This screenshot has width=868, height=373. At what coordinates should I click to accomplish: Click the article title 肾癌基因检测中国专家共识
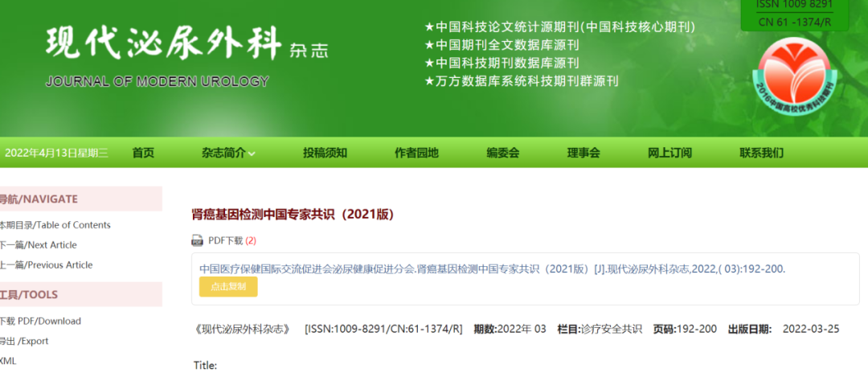293,215
